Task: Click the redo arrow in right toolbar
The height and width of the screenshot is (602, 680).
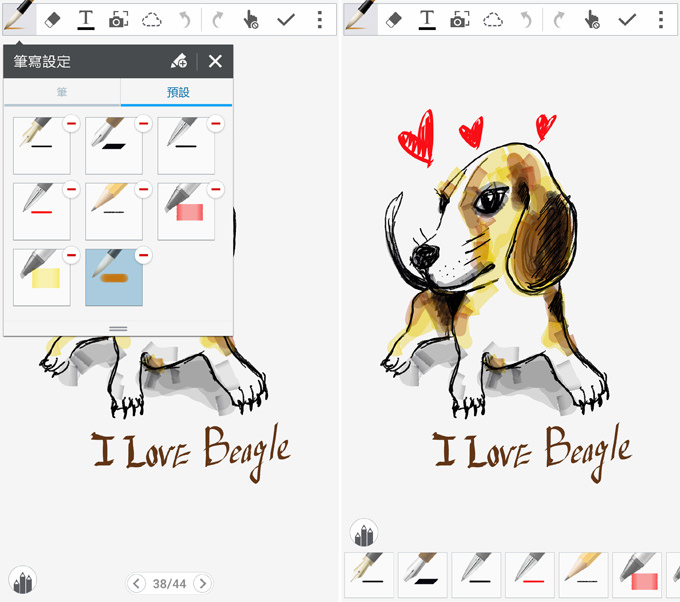Action: [x=559, y=19]
